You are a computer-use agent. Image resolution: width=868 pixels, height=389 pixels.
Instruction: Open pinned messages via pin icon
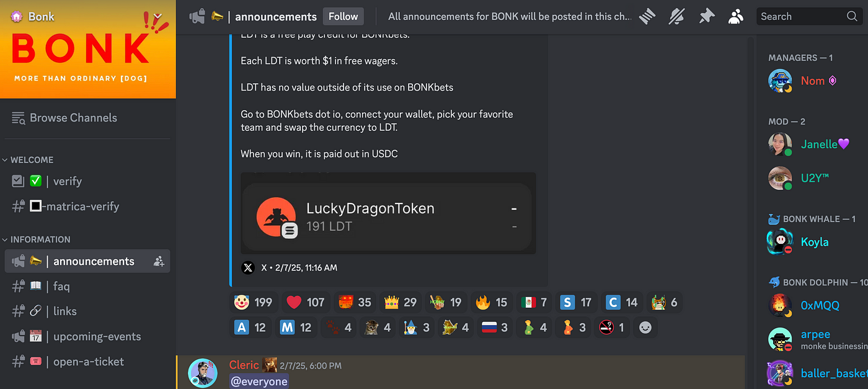(706, 17)
